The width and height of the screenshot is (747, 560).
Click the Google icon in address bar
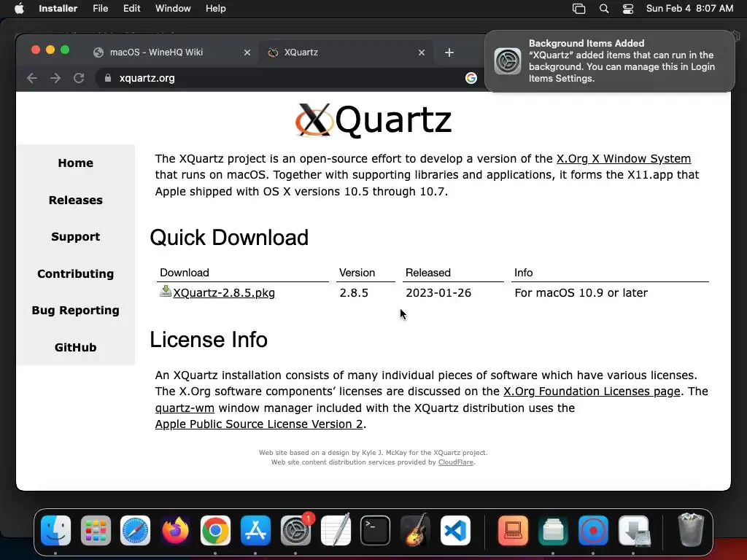tap(471, 78)
